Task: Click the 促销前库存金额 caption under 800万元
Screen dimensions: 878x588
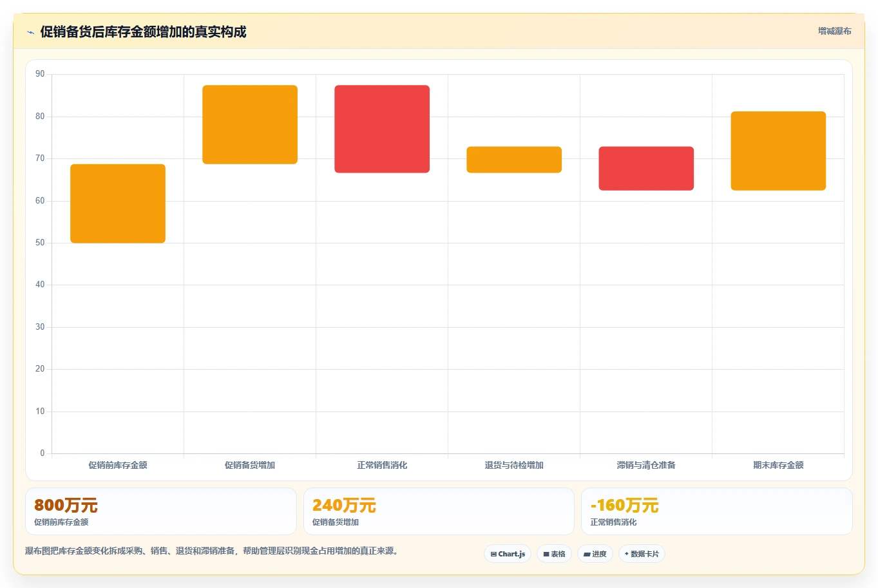Action: click(x=61, y=522)
